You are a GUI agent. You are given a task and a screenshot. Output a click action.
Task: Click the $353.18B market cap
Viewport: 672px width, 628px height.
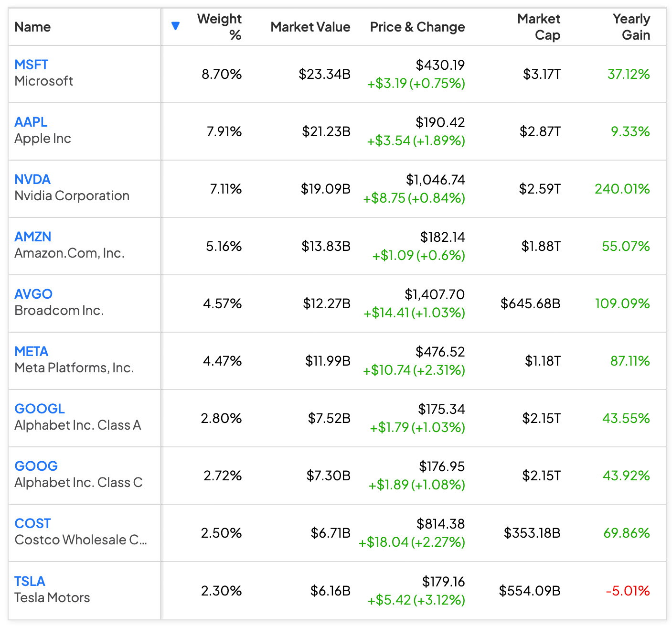click(532, 533)
